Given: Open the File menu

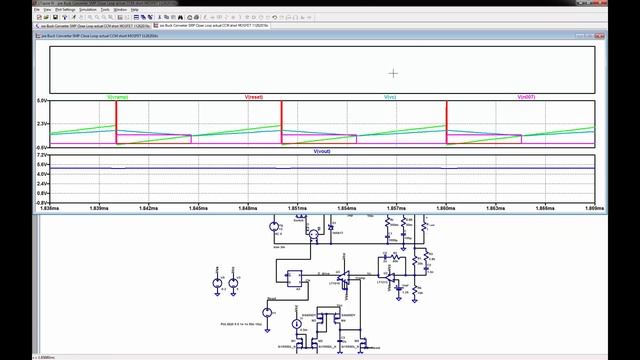Looking at the screenshot, I should (x=37, y=9).
